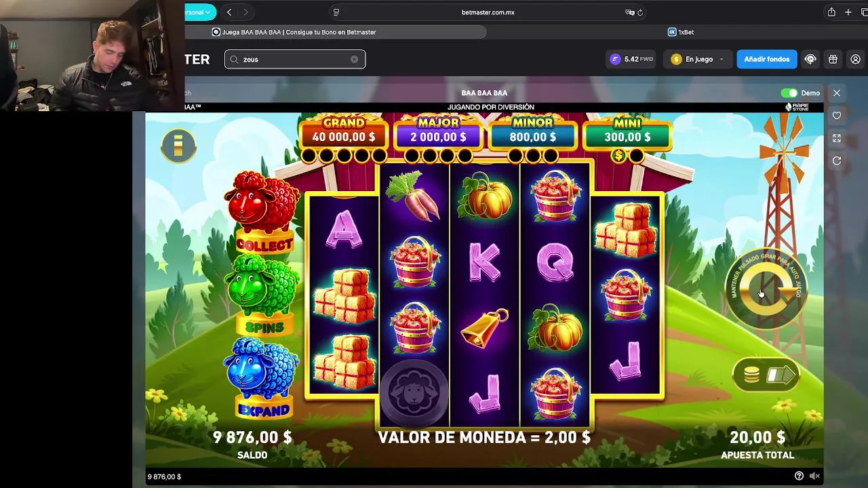
Task: Open the personal profile dropdown in browser
Action: click(x=200, y=12)
